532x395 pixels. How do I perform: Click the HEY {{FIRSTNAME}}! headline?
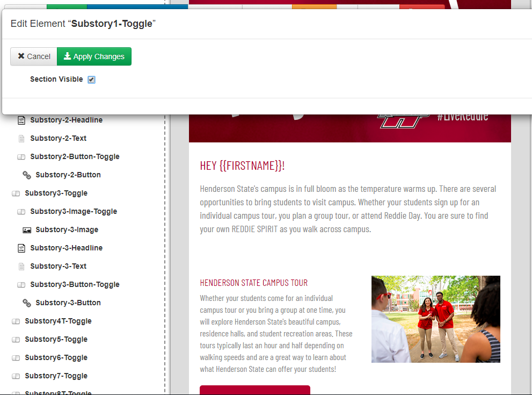(x=242, y=166)
